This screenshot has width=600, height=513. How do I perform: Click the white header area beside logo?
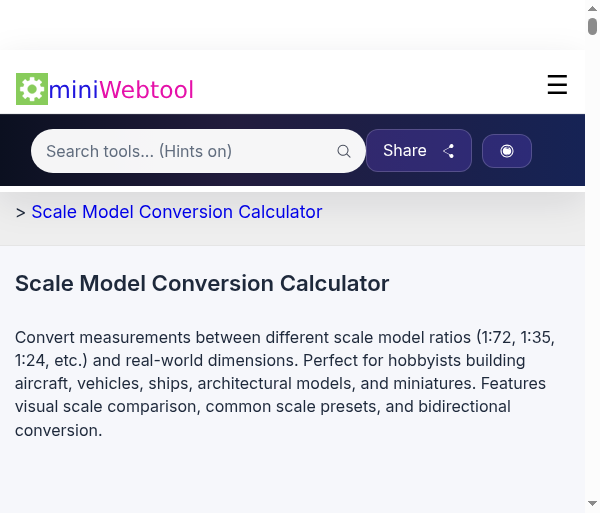point(370,86)
